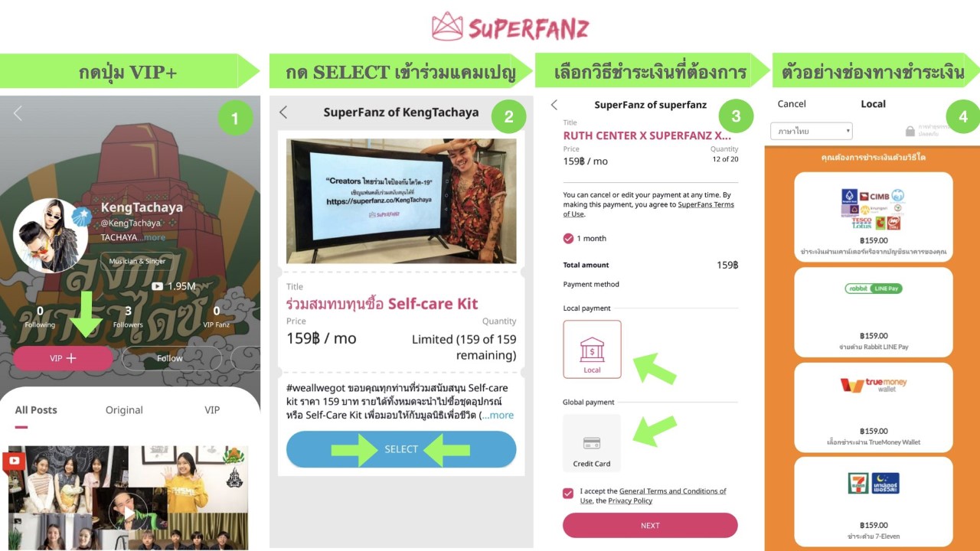Open the ภาษาไทย language dropdown
The height and width of the screenshot is (551, 980).
(812, 132)
